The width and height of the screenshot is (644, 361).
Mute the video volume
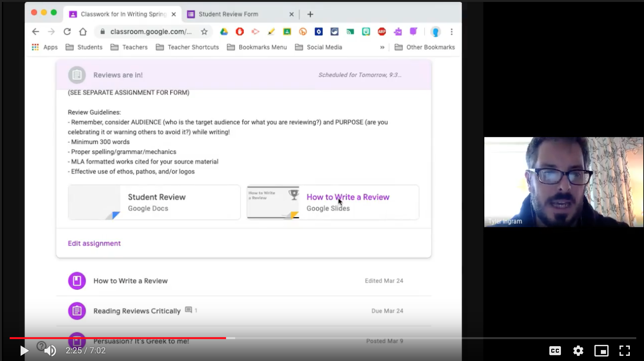click(50, 350)
